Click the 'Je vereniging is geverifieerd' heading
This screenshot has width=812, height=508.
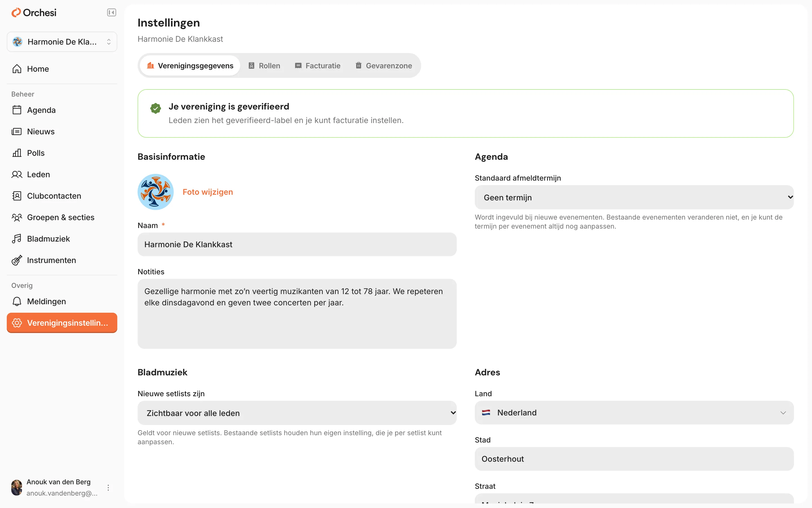[x=229, y=106]
